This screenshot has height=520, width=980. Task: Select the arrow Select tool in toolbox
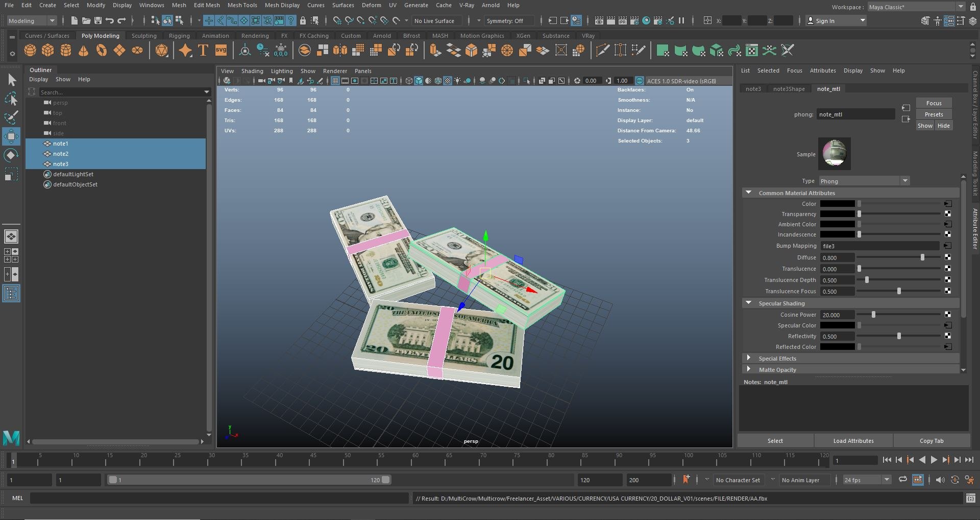click(11, 80)
